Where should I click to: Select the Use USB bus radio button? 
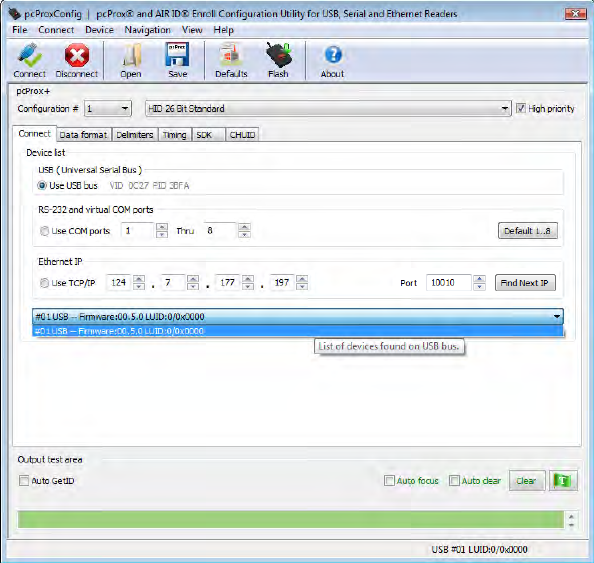[42, 186]
